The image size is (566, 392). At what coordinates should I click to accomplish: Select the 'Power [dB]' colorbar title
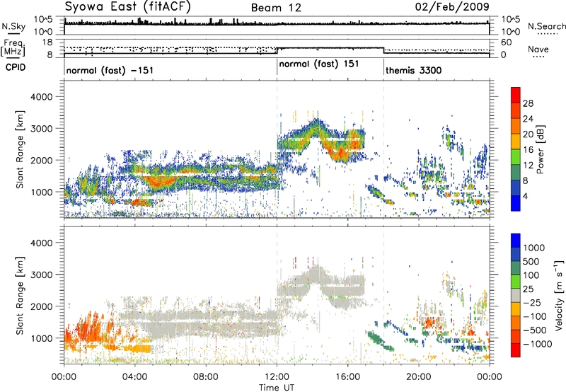pos(541,149)
